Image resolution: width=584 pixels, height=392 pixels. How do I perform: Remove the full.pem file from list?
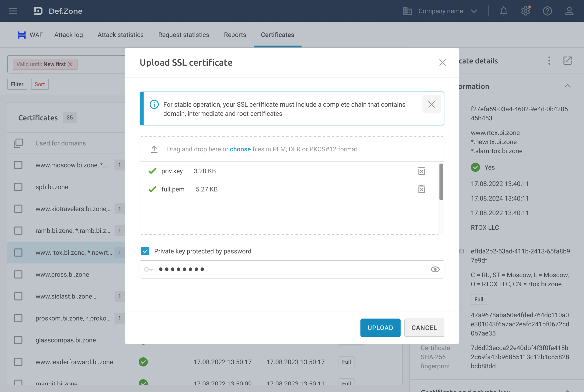[x=421, y=189]
